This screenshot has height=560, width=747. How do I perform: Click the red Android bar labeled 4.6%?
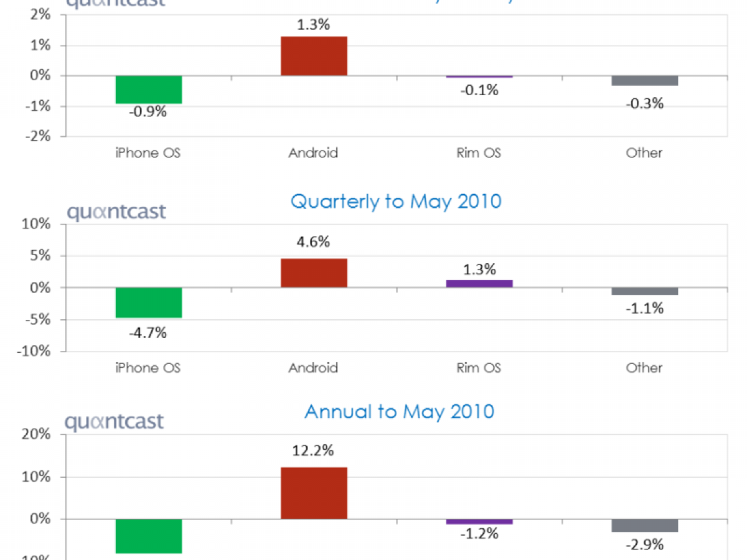pyautogui.click(x=314, y=273)
